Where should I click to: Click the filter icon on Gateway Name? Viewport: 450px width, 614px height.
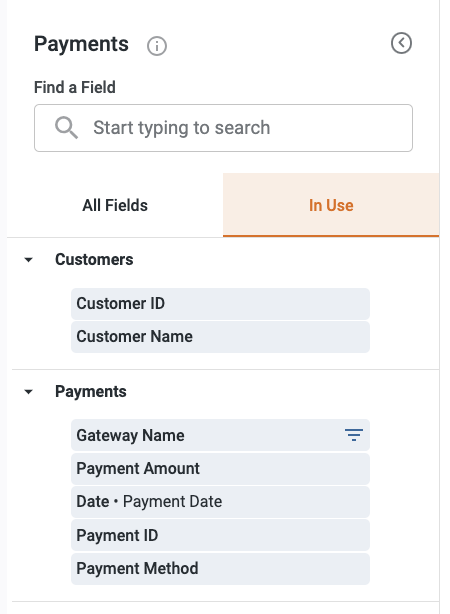pyautogui.click(x=354, y=435)
